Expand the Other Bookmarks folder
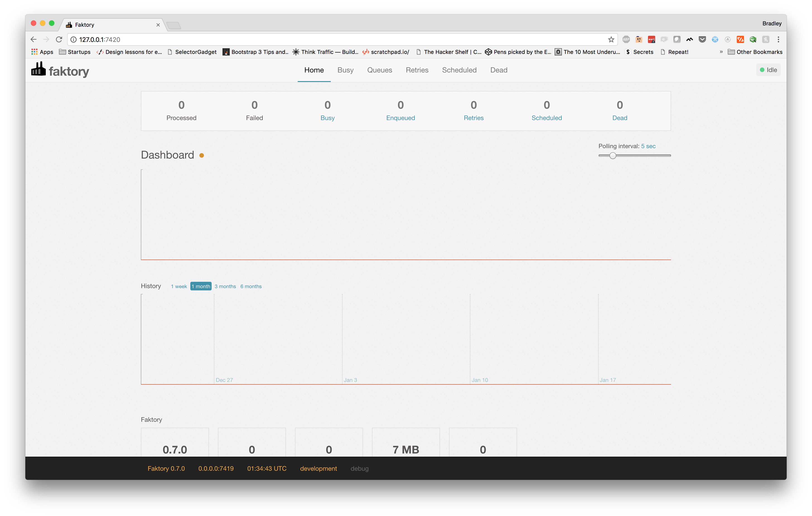The width and height of the screenshot is (812, 516). 759,52
